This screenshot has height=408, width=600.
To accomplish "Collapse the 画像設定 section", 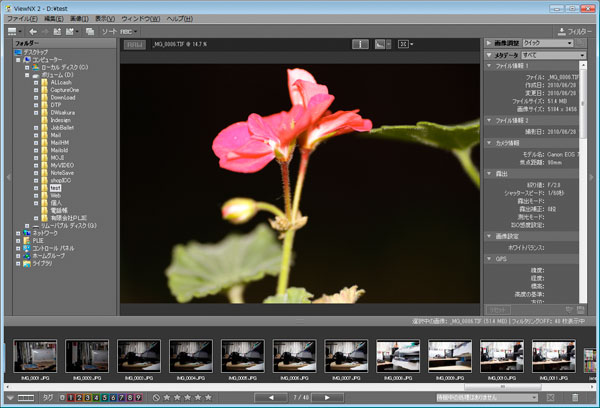I will point(489,236).
